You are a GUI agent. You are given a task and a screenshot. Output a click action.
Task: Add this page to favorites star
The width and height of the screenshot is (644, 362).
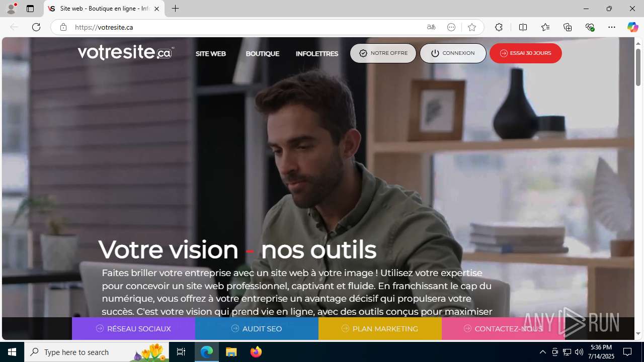click(x=471, y=27)
